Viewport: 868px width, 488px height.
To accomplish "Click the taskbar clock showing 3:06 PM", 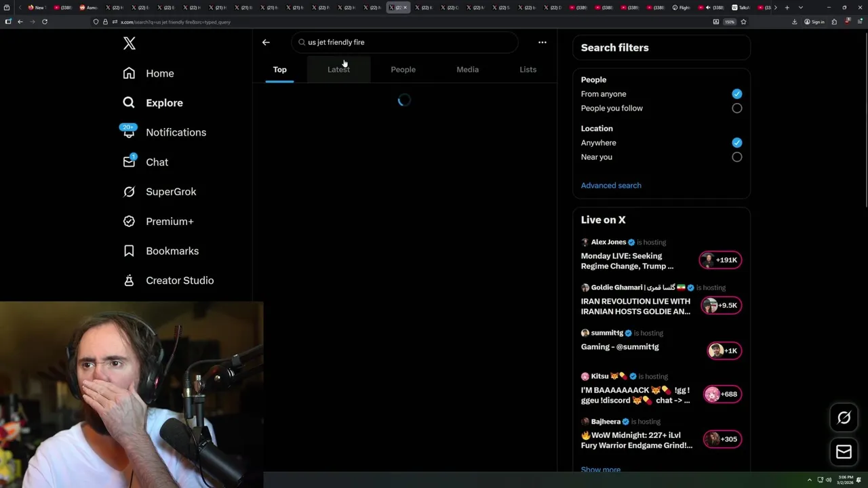I will point(845,480).
